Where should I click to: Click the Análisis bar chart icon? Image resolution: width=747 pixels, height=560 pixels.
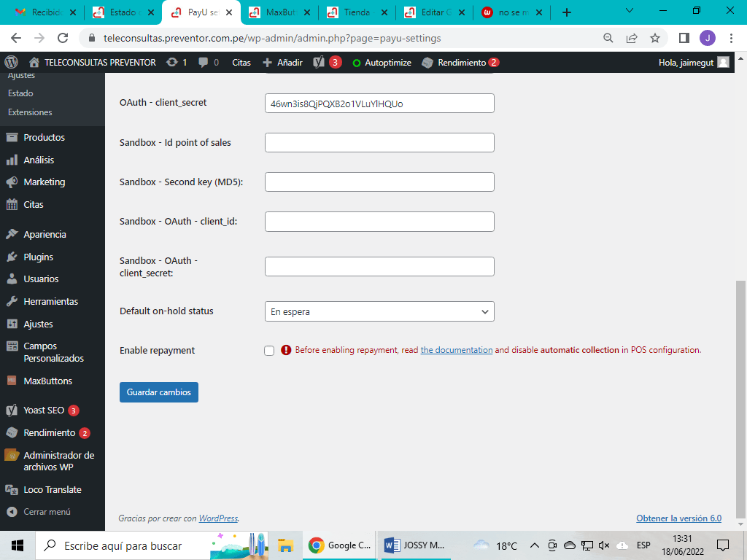click(12, 160)
